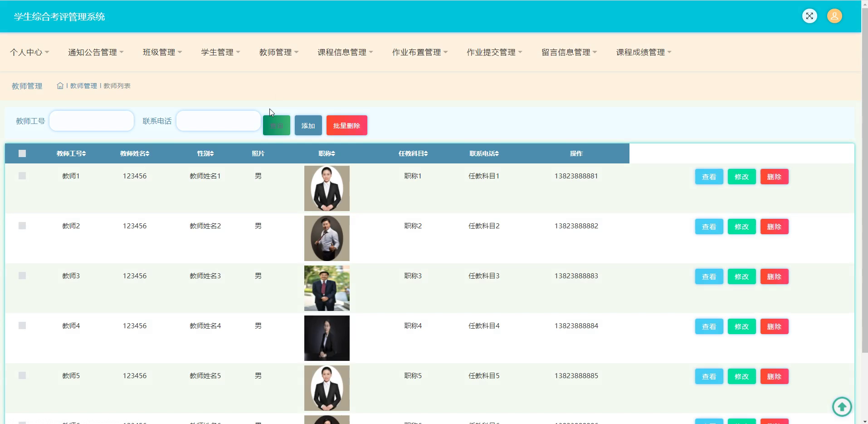
Task: Click 删除 for 教师1
Action: click(x=775, y=177)
